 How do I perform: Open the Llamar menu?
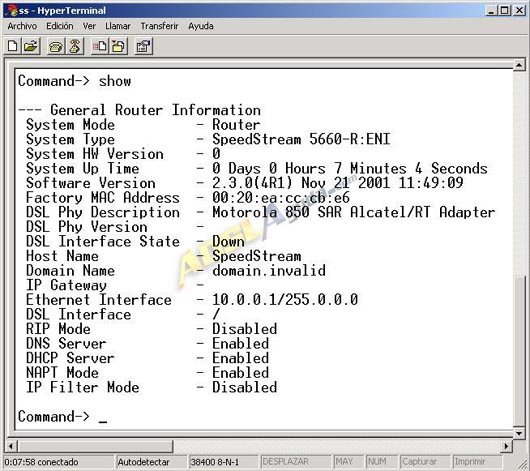coord(118,26)
